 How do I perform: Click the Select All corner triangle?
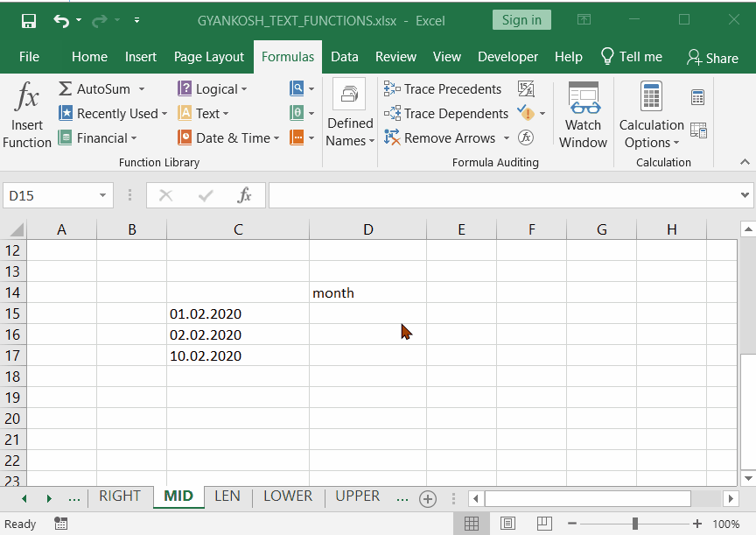click(17, 229)
